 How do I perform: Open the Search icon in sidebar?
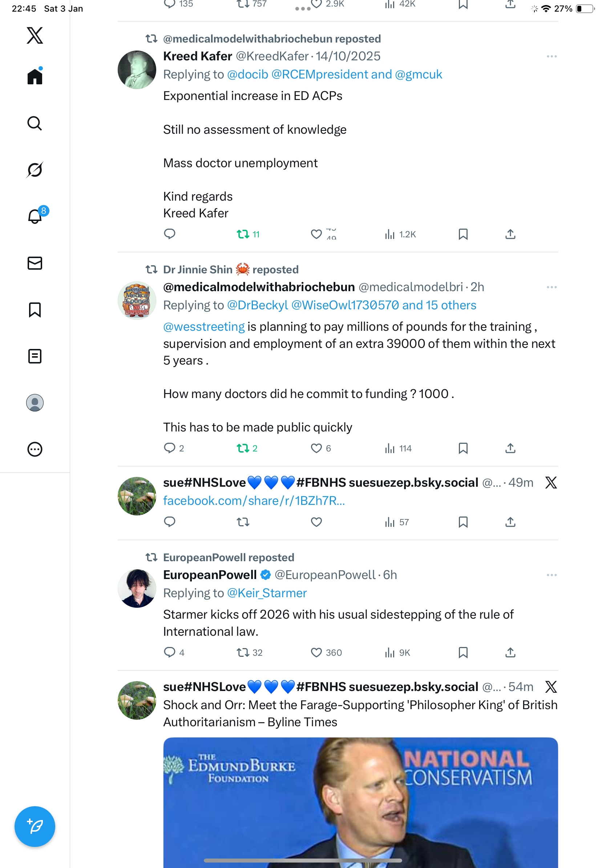coord(35,123)
